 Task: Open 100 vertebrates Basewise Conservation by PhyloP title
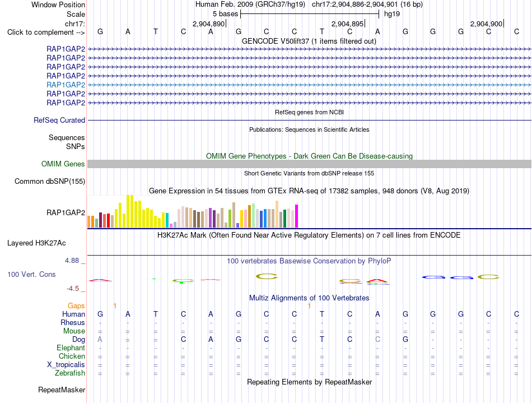coord(309,261)
